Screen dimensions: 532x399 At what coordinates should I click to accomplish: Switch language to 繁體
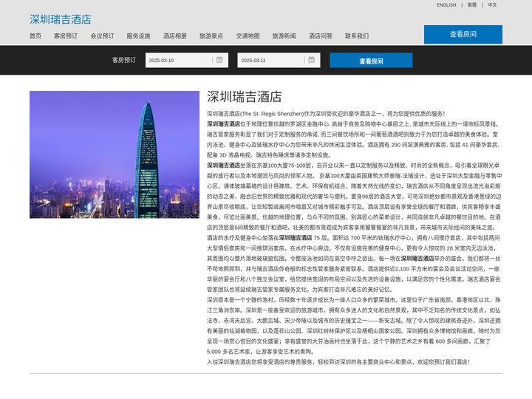(472, 5)
